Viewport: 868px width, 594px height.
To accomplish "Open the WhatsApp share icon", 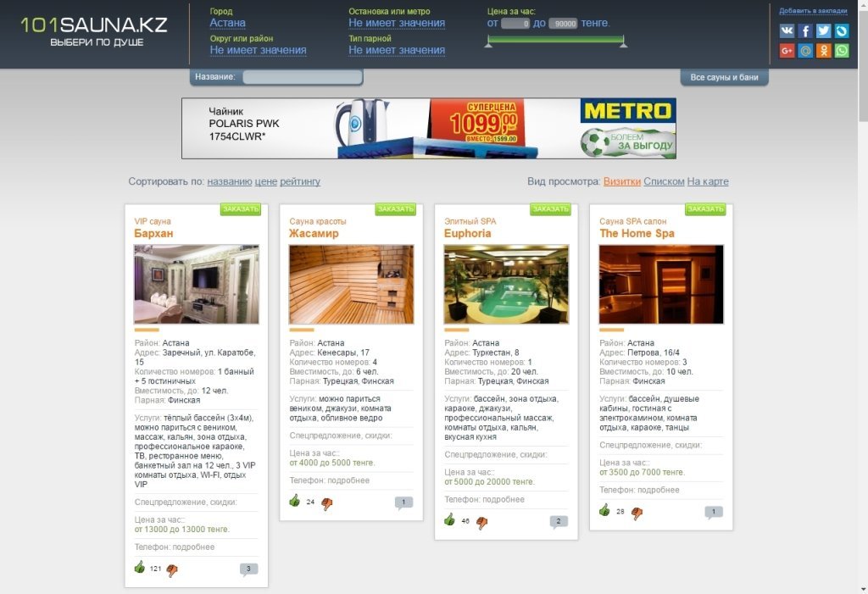I will click(x=842, y=51).
